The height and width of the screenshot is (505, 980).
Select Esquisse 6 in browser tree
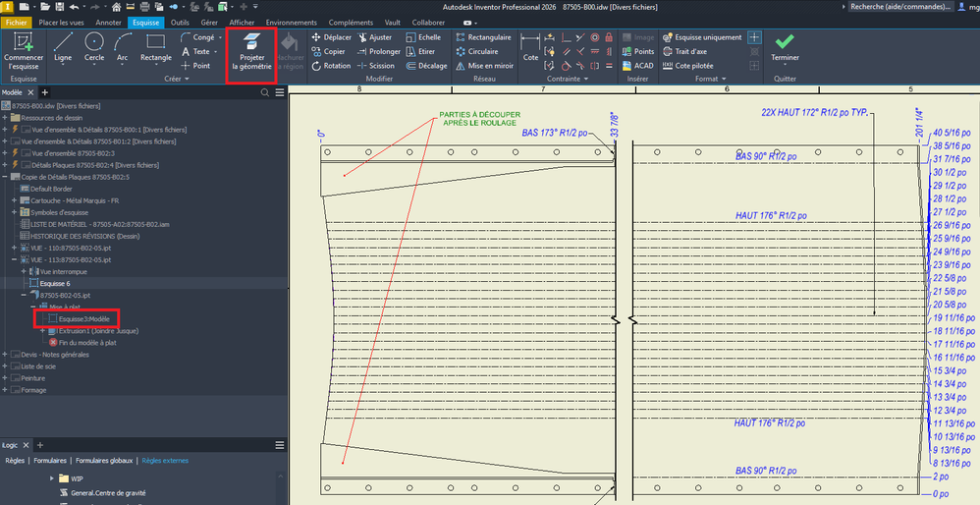(x=49, y=283)
